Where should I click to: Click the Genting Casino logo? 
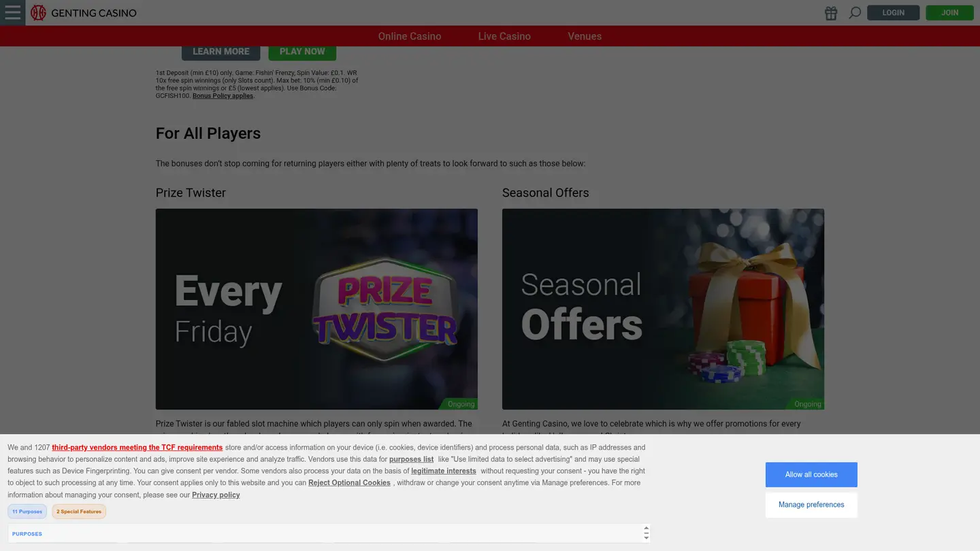pyautogui.click(x=84, y=13)
